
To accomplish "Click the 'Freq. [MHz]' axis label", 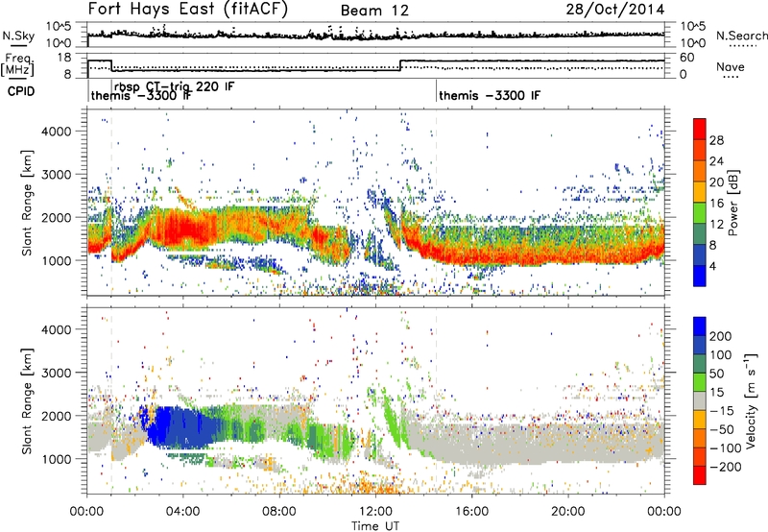I will [x=18, y=64].
